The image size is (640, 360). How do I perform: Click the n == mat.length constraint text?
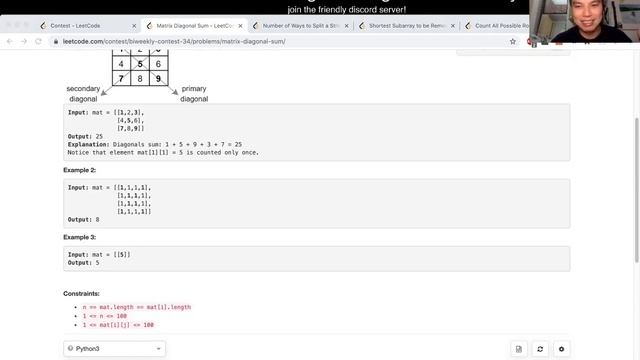point(137,307)
